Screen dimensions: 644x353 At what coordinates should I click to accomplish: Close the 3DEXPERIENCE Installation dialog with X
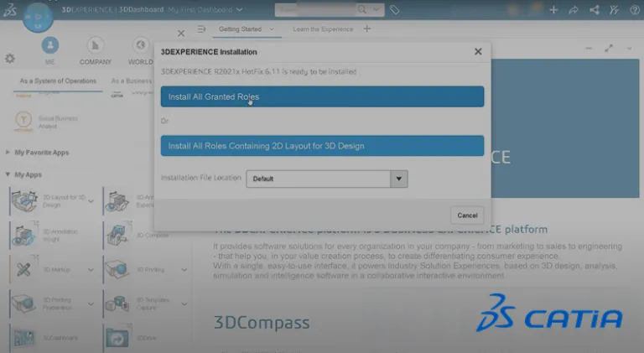click(478, 51)
